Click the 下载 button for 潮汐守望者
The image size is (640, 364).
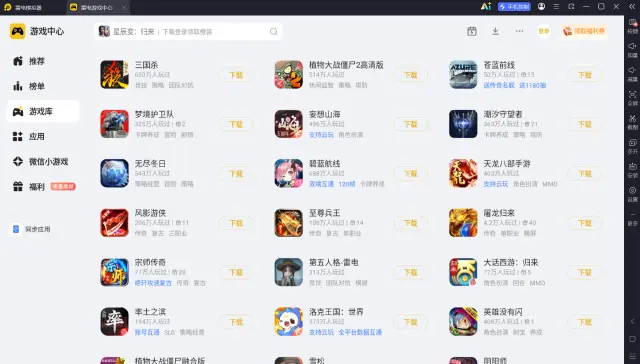coord(584,124)
